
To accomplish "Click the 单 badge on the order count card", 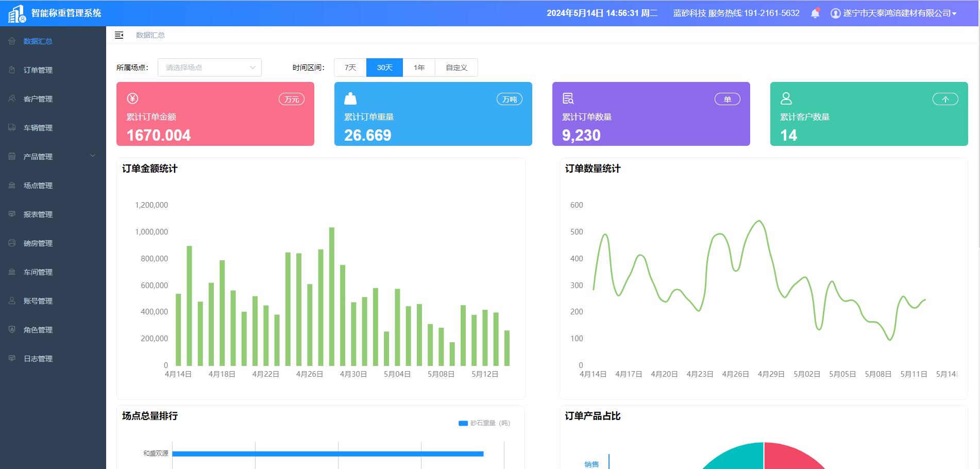I will tap(728, 99).
